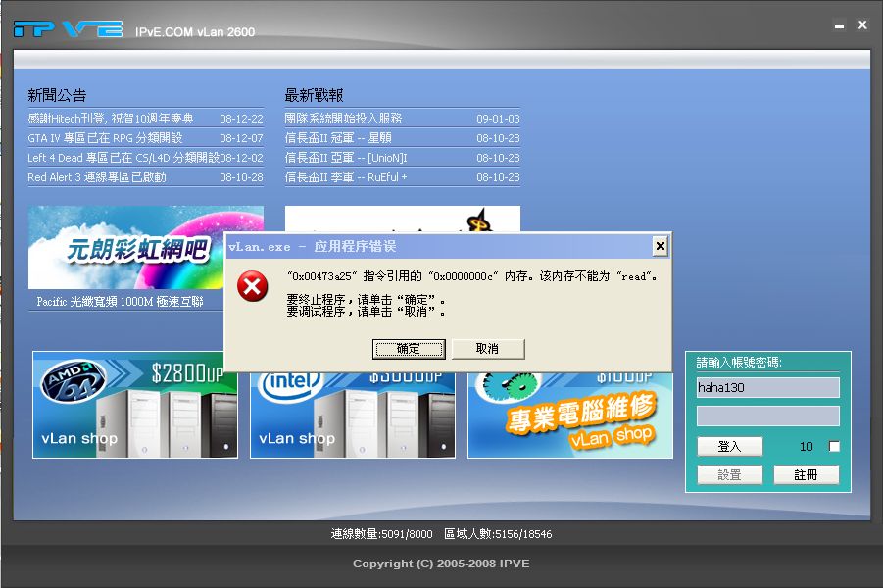Click the Intel vLan shop banner

point(353,415)
